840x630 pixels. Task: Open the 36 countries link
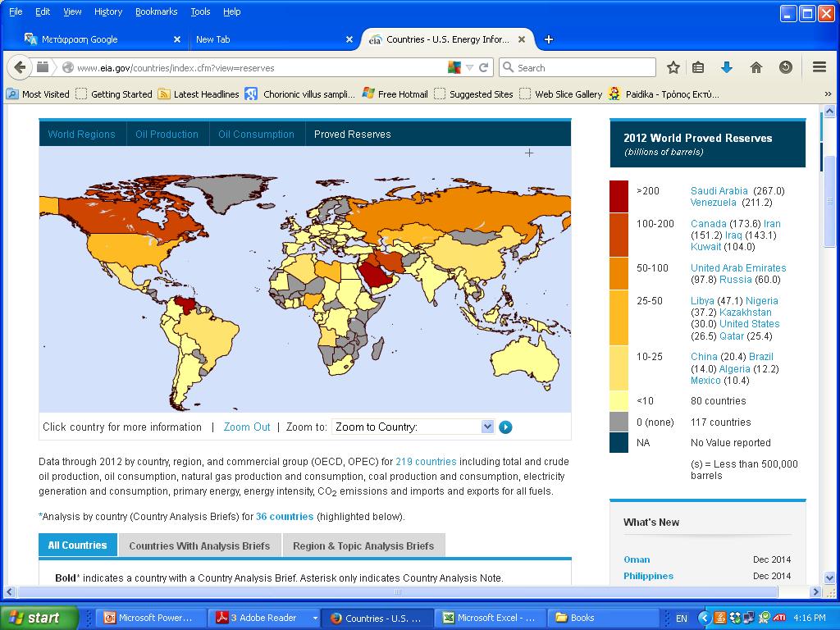[285, 517]
